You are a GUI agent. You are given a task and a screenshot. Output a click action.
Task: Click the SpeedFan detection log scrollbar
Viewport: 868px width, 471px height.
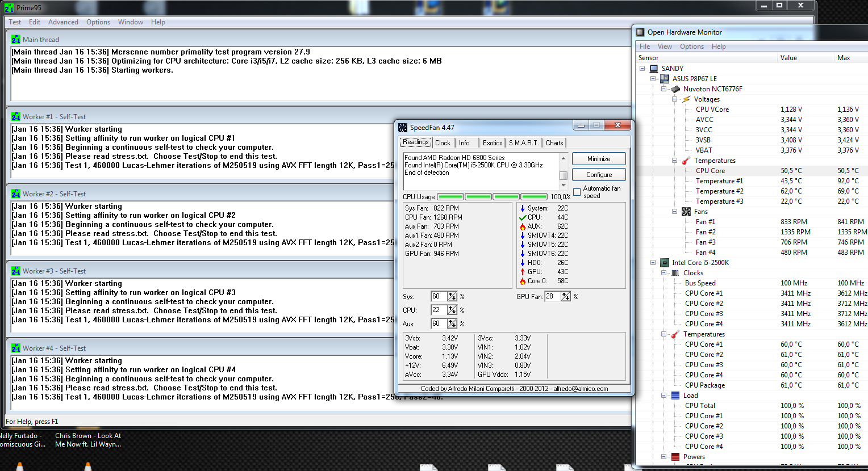pos(564,171)
